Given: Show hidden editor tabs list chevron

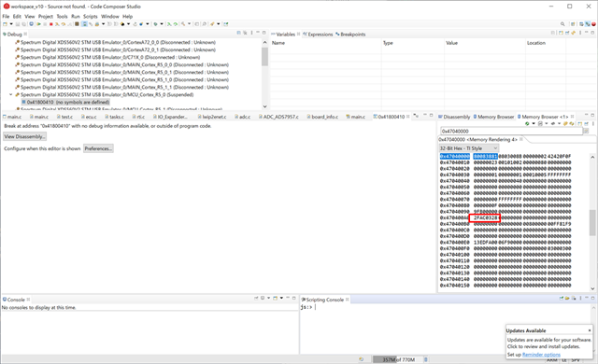Looking at the screenshot, I should point(417,116).
